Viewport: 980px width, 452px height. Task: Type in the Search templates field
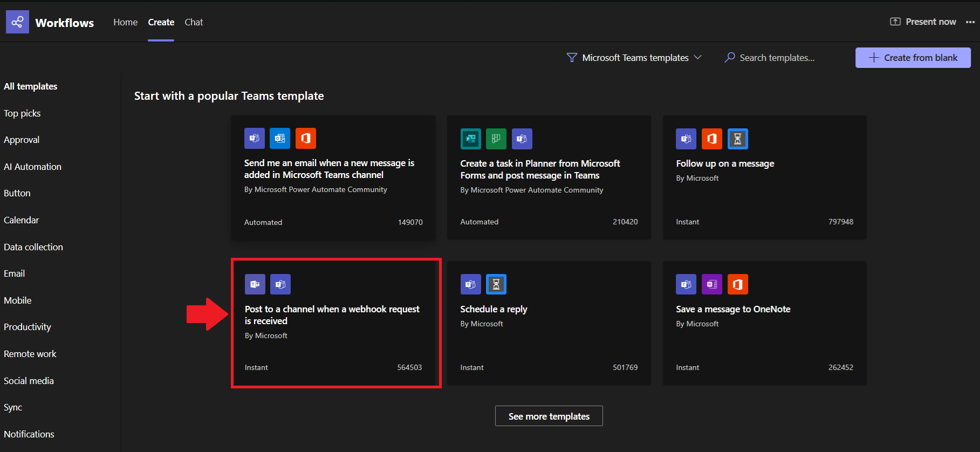(x=777, y=58)
